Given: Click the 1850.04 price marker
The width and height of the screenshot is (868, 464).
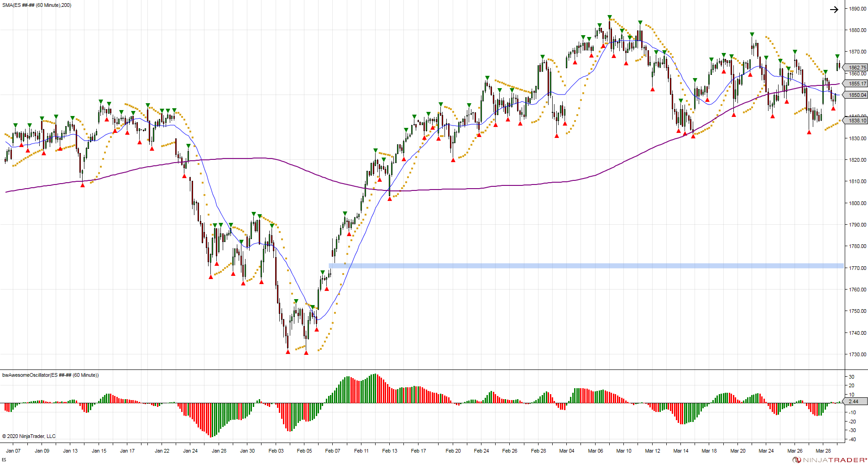Looking at the screenshot, I should [x=856, y=95].
